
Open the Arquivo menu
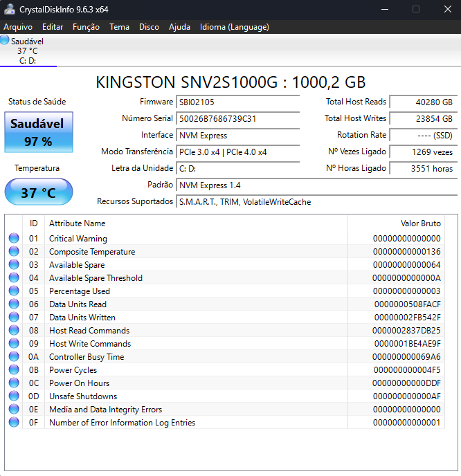coord(18,27)
